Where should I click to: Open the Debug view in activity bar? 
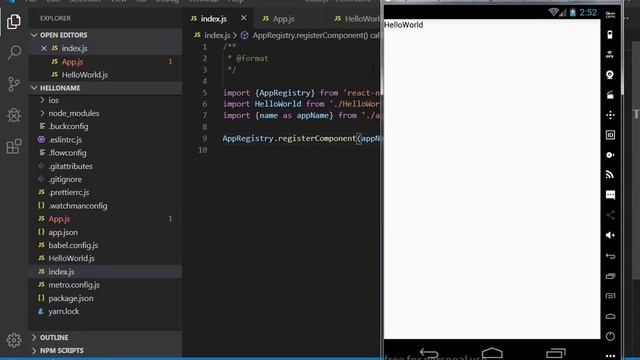[x=14, y=115]
